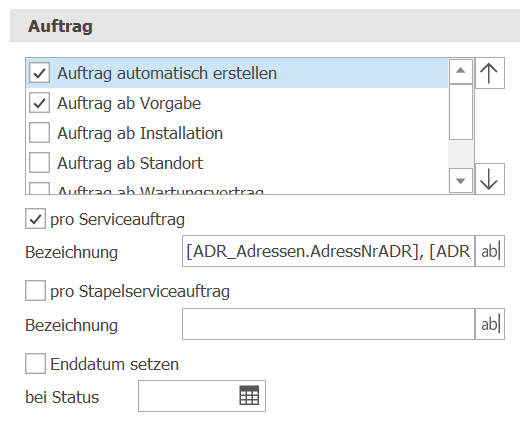
Task: Open the grid picker icon in bei Status
Action: click(x=249, y=396)
